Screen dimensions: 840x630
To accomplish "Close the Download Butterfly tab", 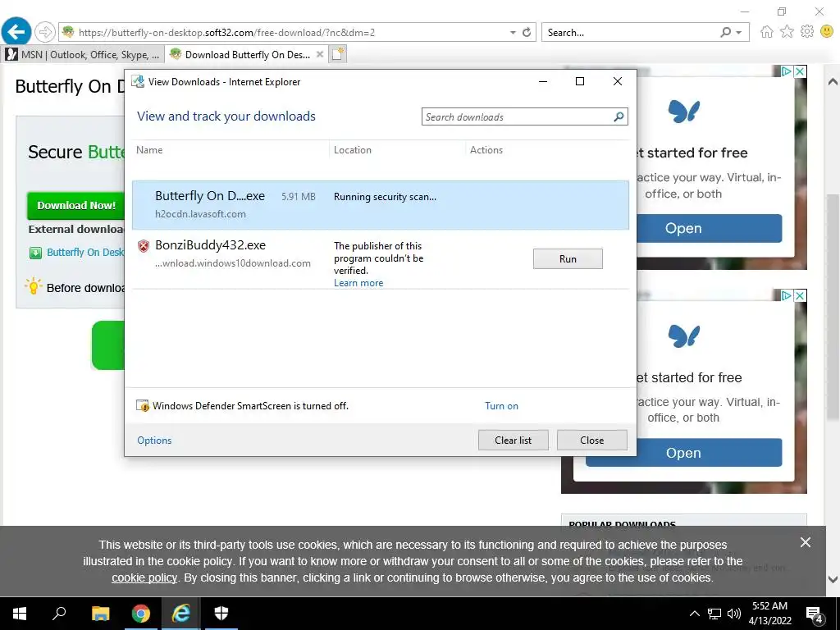I will click(x=320, y=54).
